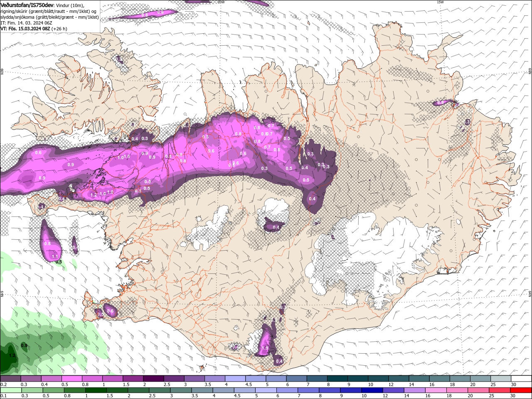
Task: Click the '1.1' value on the map snow patch
Action: click(55, 257)
